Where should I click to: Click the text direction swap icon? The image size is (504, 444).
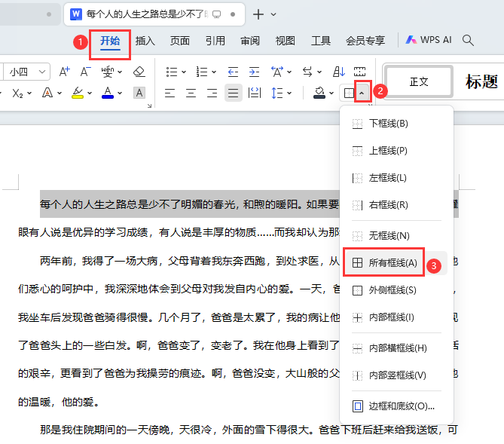[x=307, y=72]
